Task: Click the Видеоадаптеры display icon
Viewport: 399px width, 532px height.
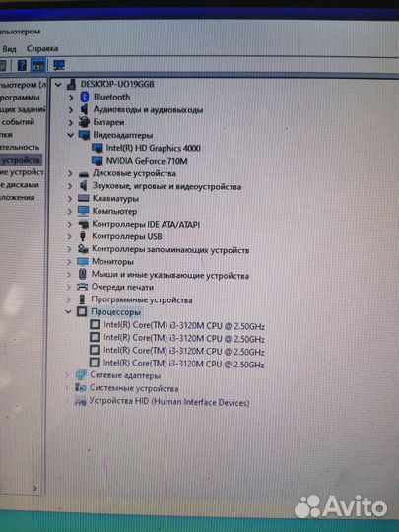Action: click(84, 135)
